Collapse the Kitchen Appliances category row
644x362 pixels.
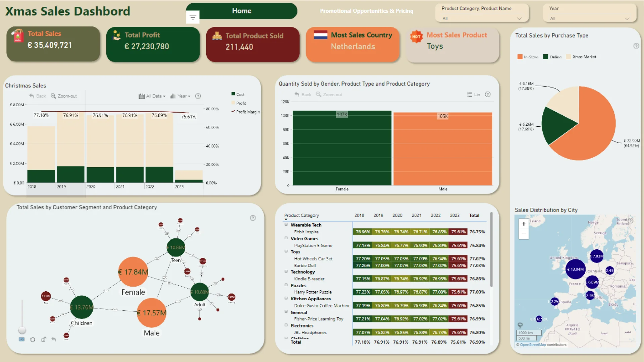[x=286, y=298]
